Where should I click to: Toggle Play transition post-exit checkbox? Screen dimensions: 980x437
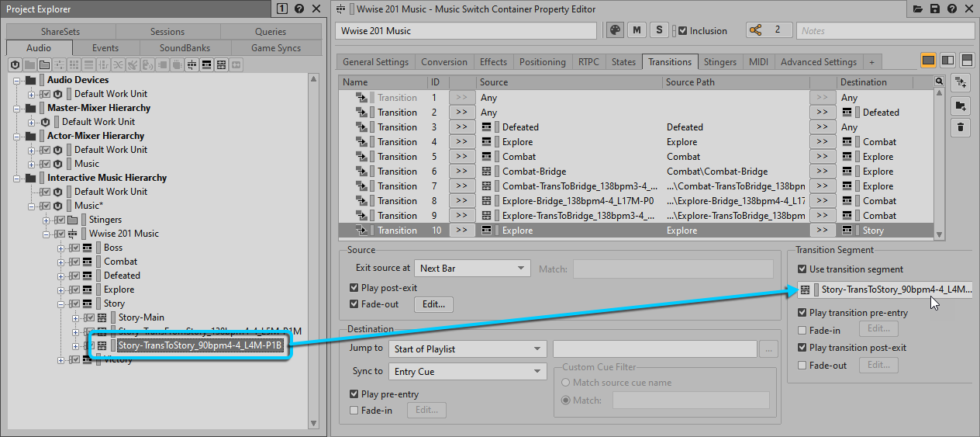[x=802, y=348]
